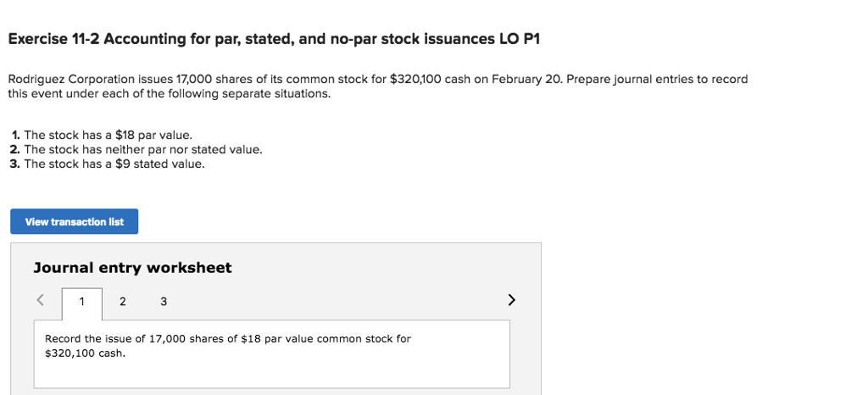Open worksheet tab 3
The image size is (868, 395).
pyautogui.click(x=164, y=302)
